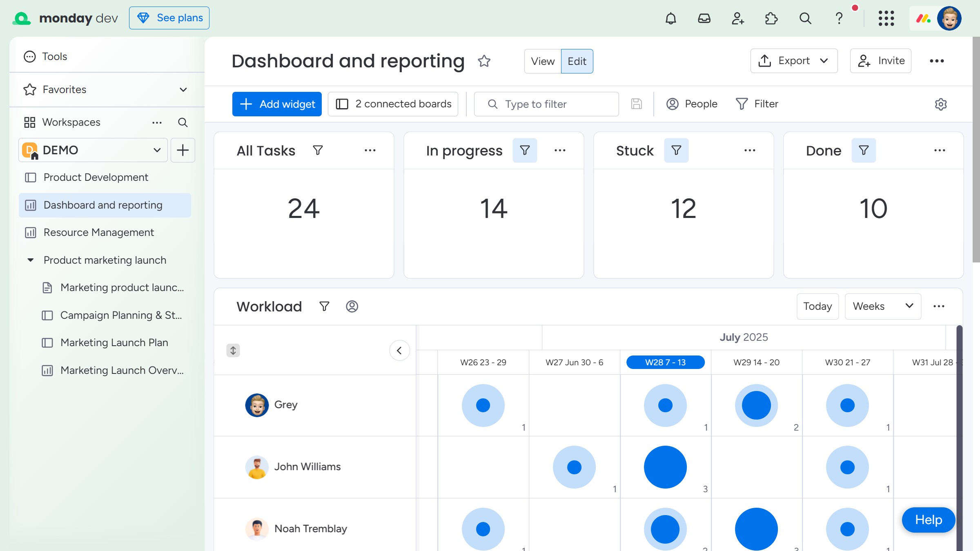Viewport: 980px width, 551px height.
Task: Open the filter icon on Stuck widget
Action: [676, 150]
